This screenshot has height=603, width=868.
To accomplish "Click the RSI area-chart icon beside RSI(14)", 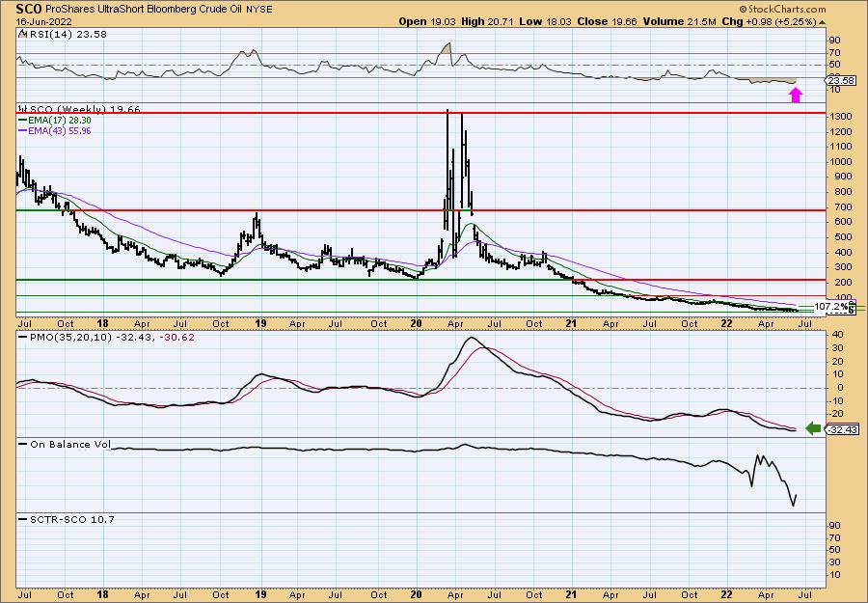I will [23, 34].
